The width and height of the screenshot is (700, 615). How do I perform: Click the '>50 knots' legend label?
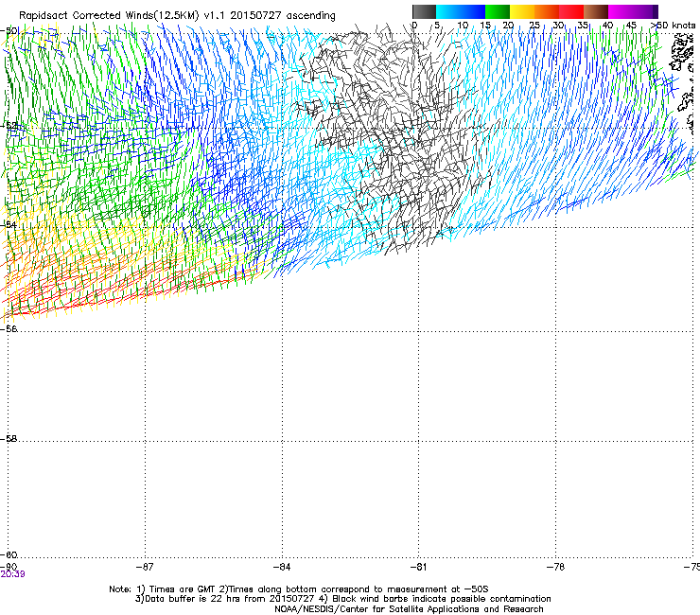click(673, 25)
